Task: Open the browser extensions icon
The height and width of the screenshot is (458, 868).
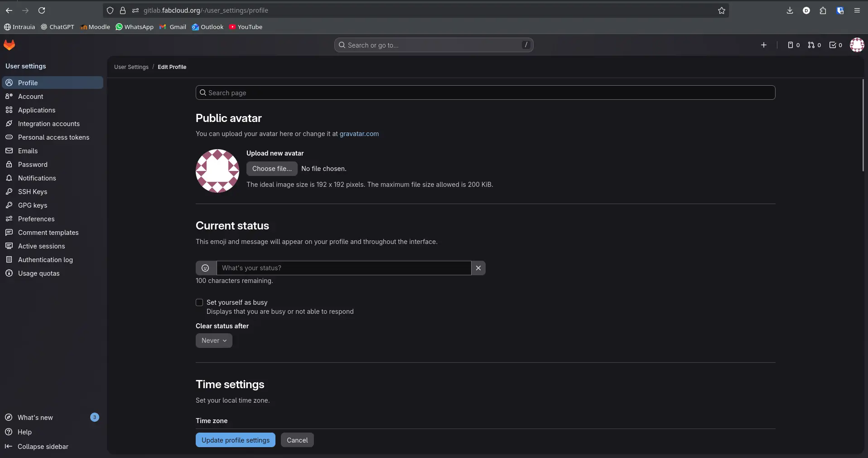Action: click(x=822, y=10)
